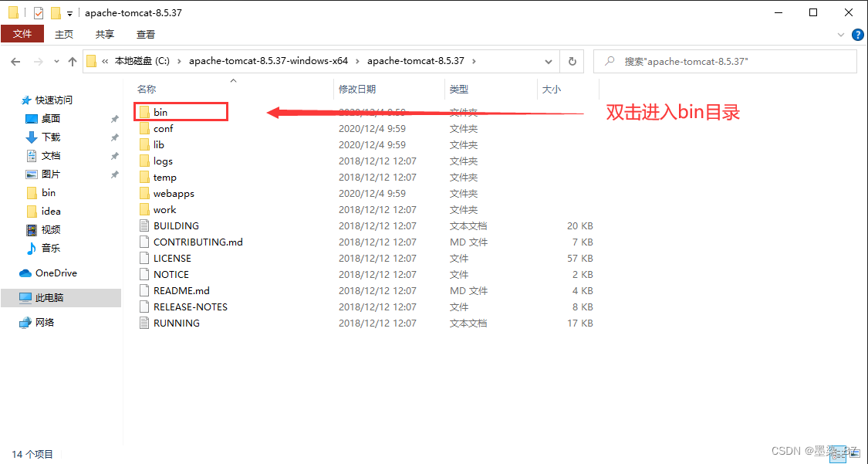This screenshot has width=868, height=464.
Task: Expand the chevron after 本地磁盘 (C:)
Action: click(x=179, y=62)
